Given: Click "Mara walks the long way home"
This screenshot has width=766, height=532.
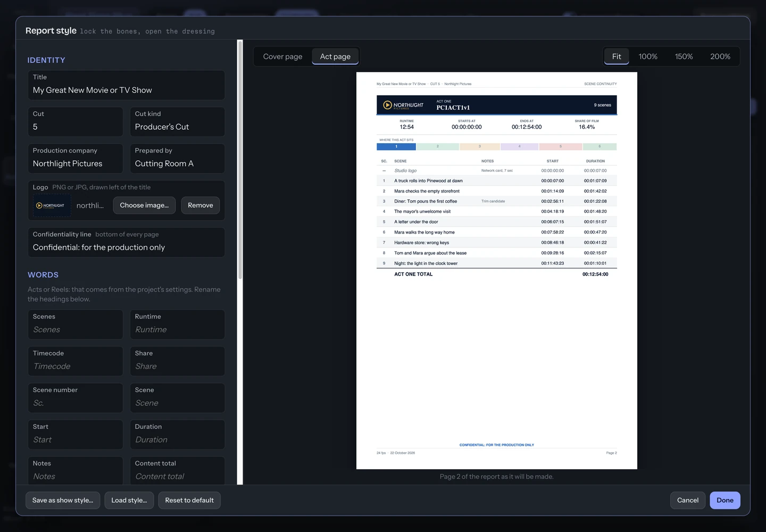Looking at the screenshot, I should click(x=424, y=232).
